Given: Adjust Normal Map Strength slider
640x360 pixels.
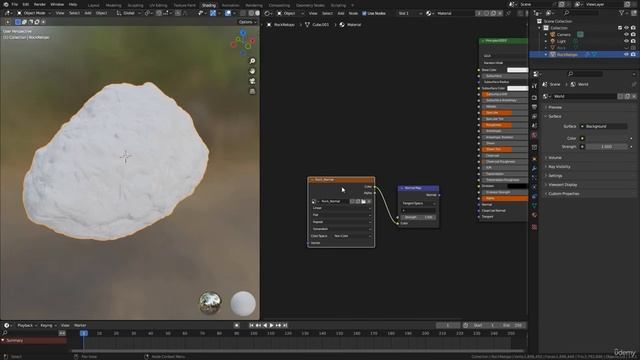Looking at the screenshot, I should point(418,217).
